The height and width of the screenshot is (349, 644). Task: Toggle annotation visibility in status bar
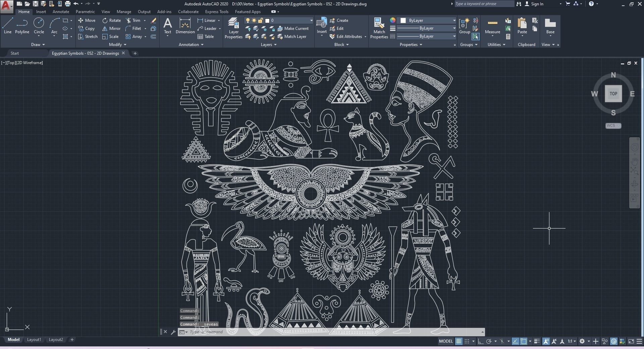point(546,341)
